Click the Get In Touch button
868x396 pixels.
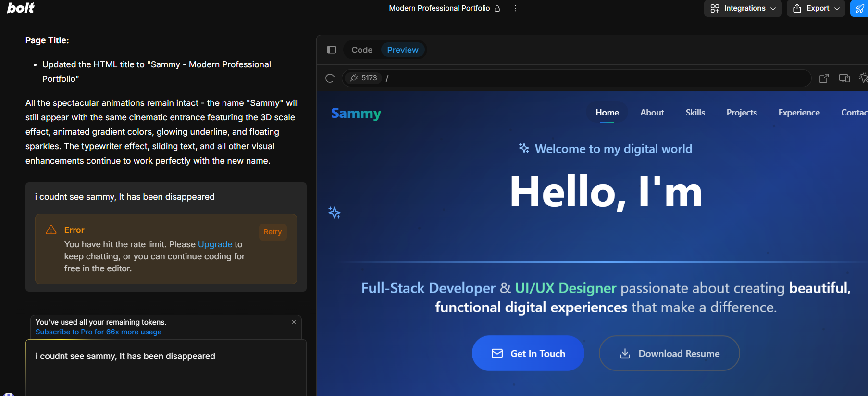point(528,354)
